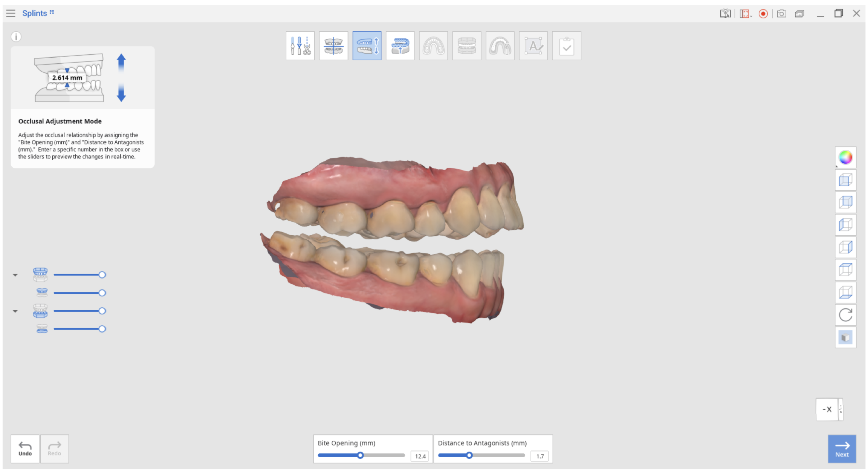Click the label annotation tool icon
The image size is (868, 472).
pyautogui.click(x=533, y=45)
